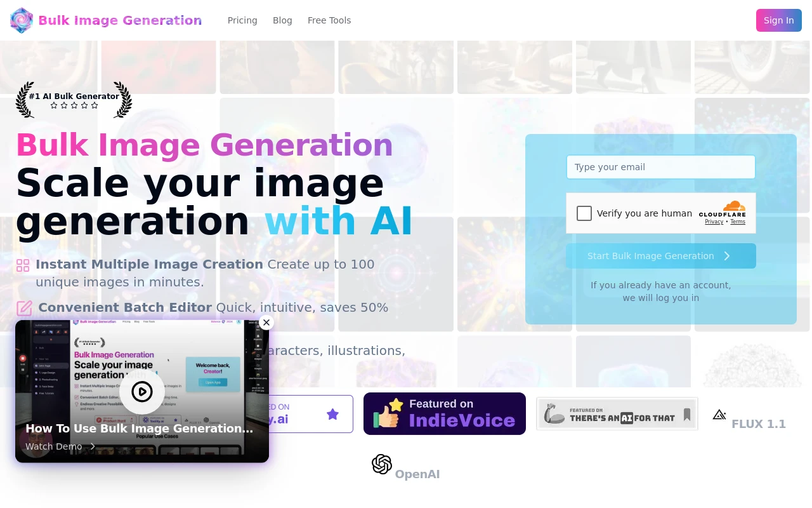
Task: Play the How To Use demo video
Action: pyautogui.click(x=141, y=391)
